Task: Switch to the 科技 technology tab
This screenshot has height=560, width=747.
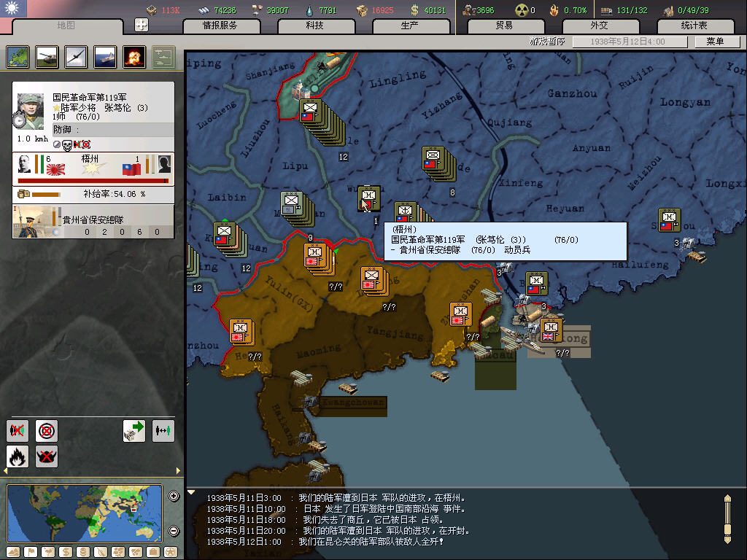Action: pos(315,26)
